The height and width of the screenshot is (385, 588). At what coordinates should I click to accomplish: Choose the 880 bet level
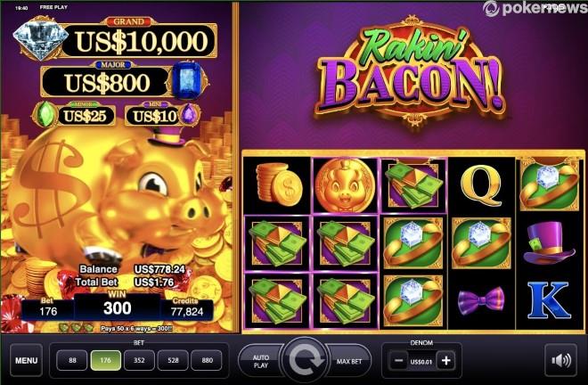(x=207, y=360)
